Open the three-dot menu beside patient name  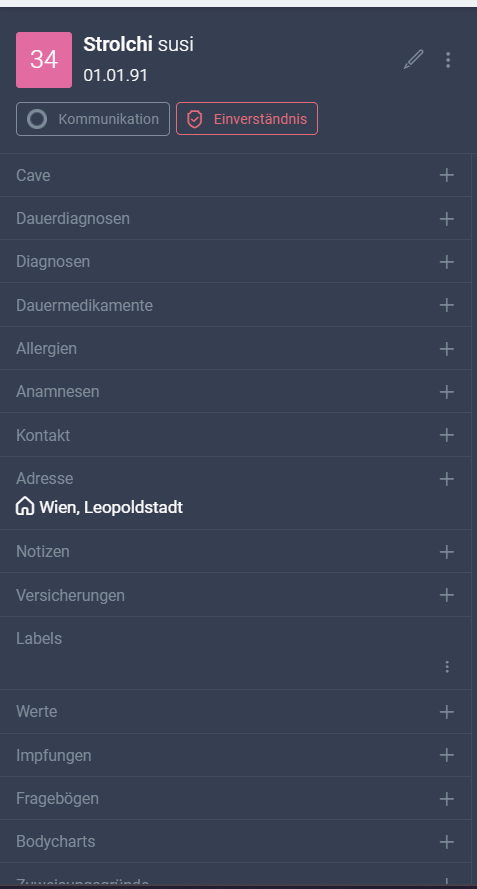tap(448, 60)
